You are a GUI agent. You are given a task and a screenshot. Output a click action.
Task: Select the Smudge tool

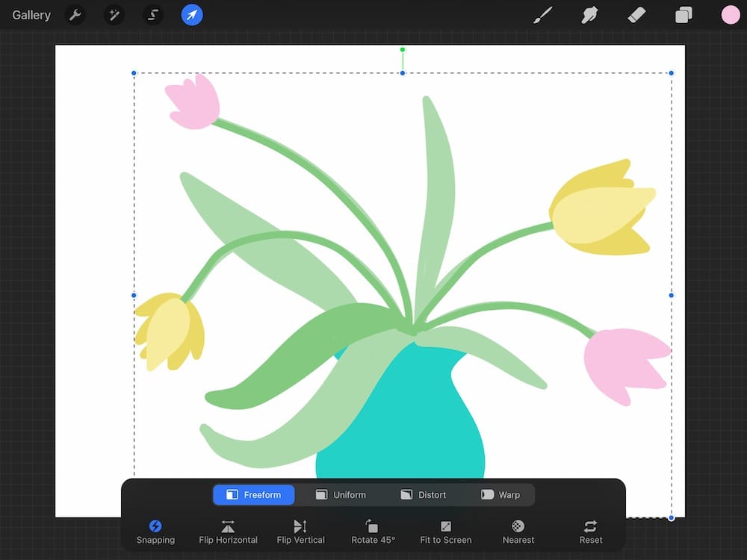click(589, 14)
